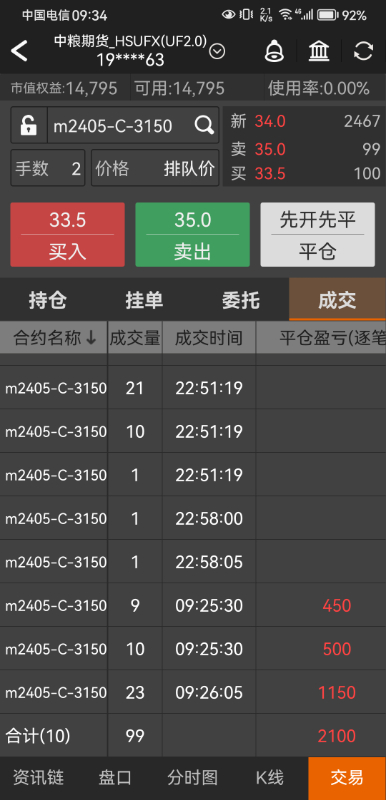
Task: Tap the total profit value 2100
Action: 337,736
